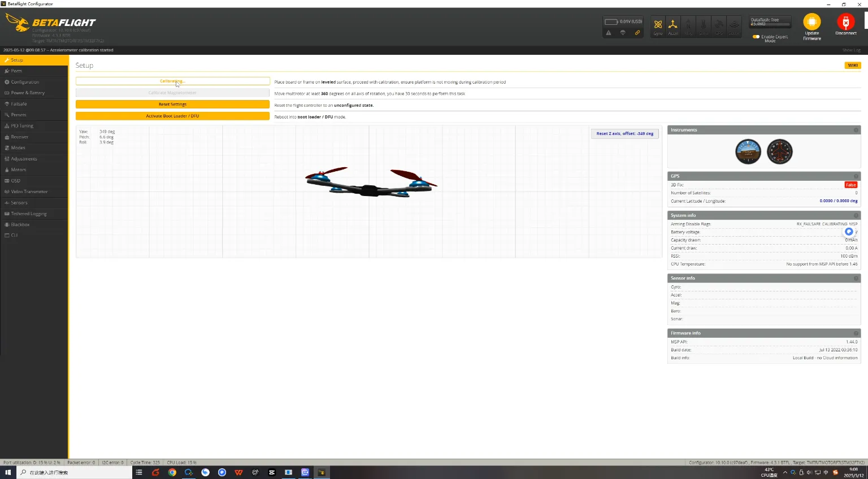Click the heading compass instrument gauge
The image size is (868, 479).
point(779,152)
